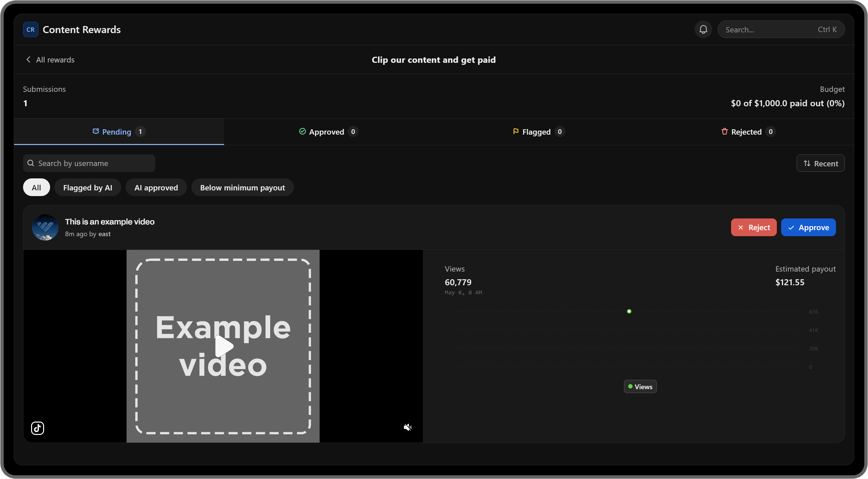Switch to the Flagged tab

[538, 132]
